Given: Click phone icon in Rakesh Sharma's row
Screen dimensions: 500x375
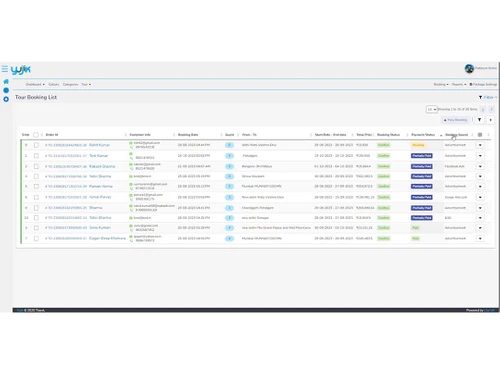Looking at the screenshot, I should [131, 168].
